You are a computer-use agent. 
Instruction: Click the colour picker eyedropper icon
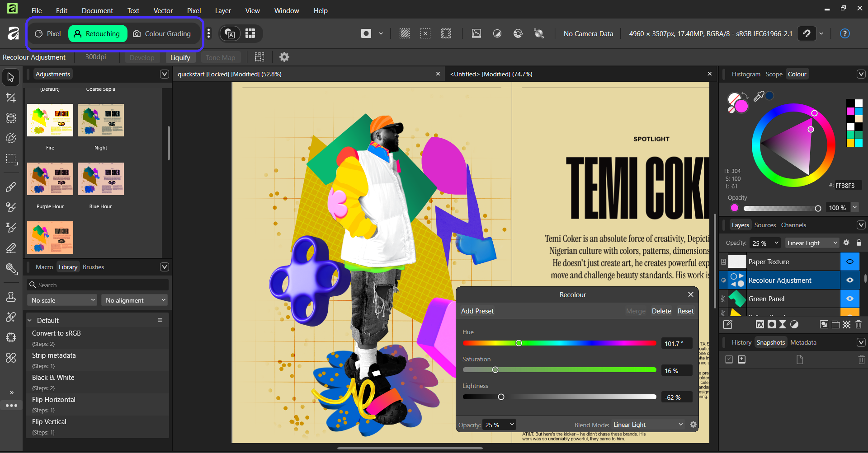[759, 96]
